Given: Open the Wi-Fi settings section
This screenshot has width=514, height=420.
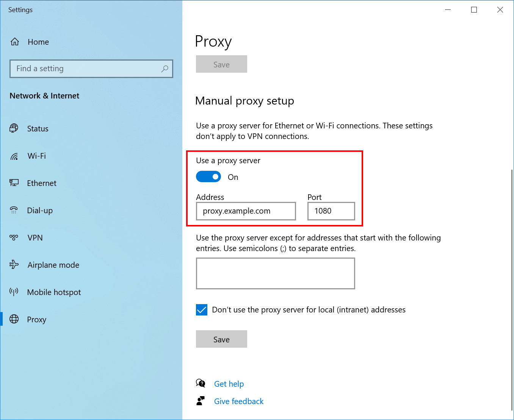Looking at the screenshot, I should [36, 156].
